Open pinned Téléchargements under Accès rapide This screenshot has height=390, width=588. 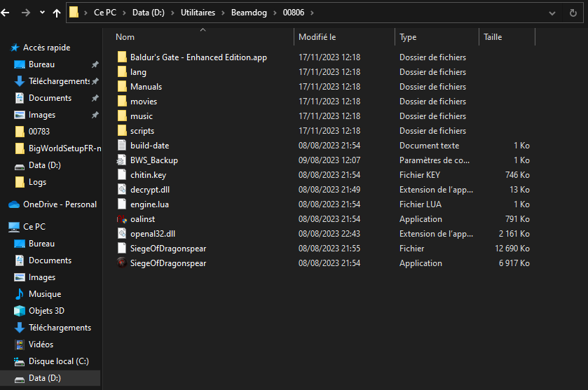click(59, 81)
